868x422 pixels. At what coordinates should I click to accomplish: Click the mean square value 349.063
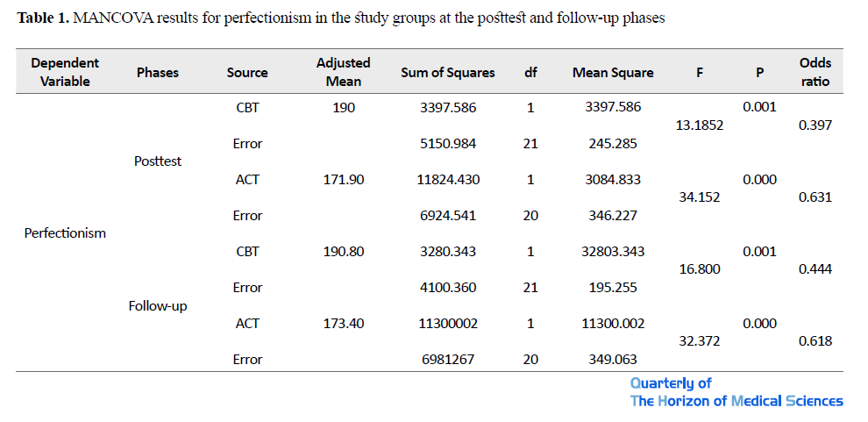613,360
